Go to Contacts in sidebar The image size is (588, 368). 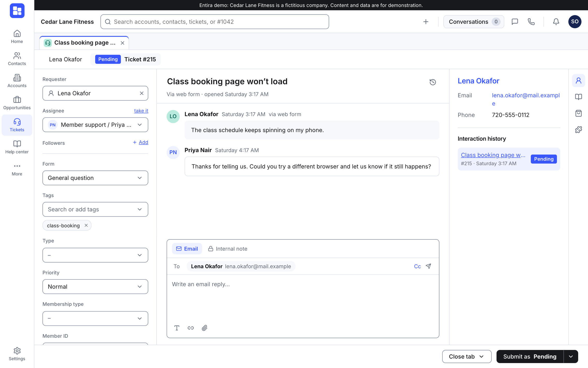click(x=17, y=59)
